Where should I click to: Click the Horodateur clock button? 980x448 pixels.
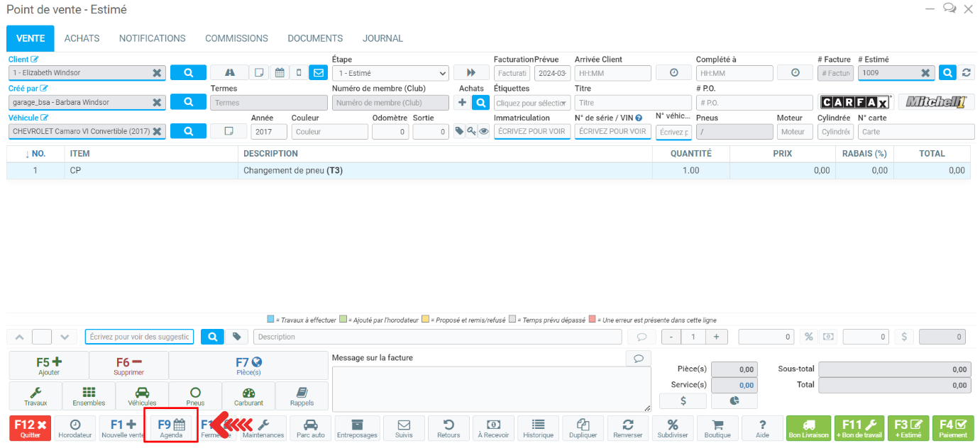point(75,427)
